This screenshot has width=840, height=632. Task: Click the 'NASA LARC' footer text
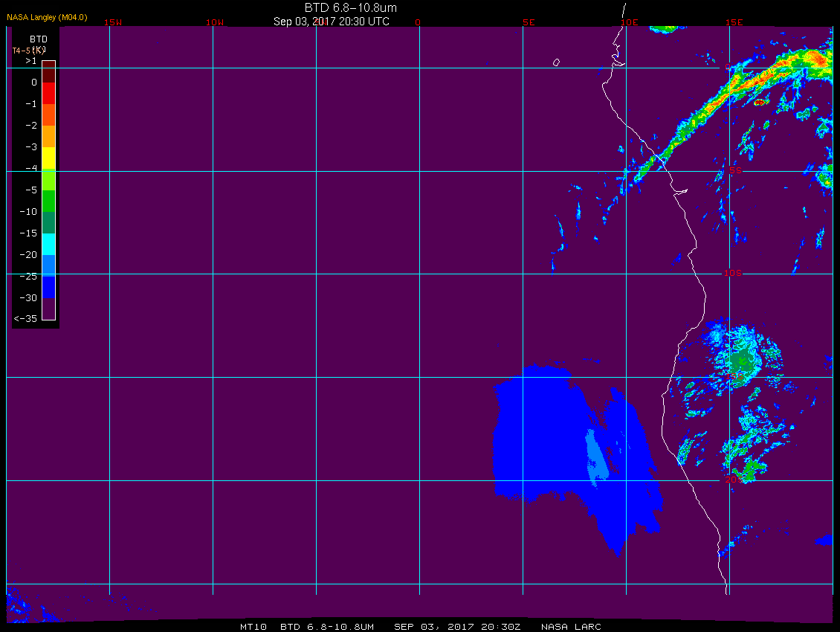(571, 627)
